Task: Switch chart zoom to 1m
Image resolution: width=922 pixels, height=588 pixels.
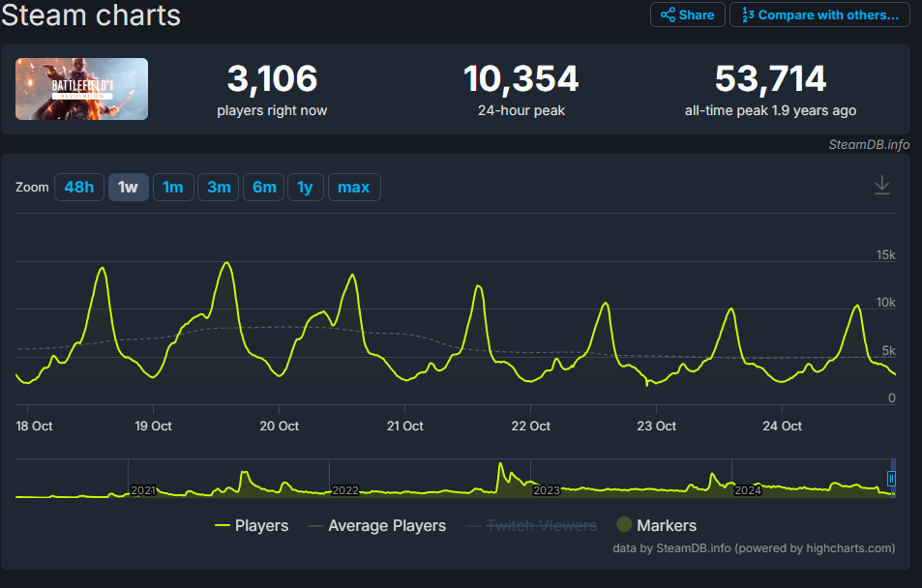Action: pos(173,187)
